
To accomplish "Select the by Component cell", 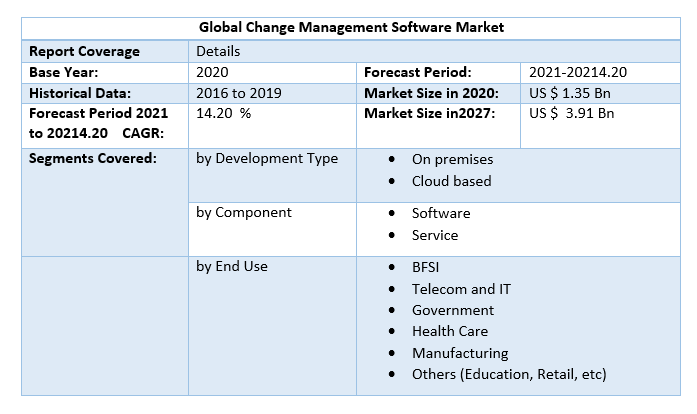I will [x=244, y=212].
